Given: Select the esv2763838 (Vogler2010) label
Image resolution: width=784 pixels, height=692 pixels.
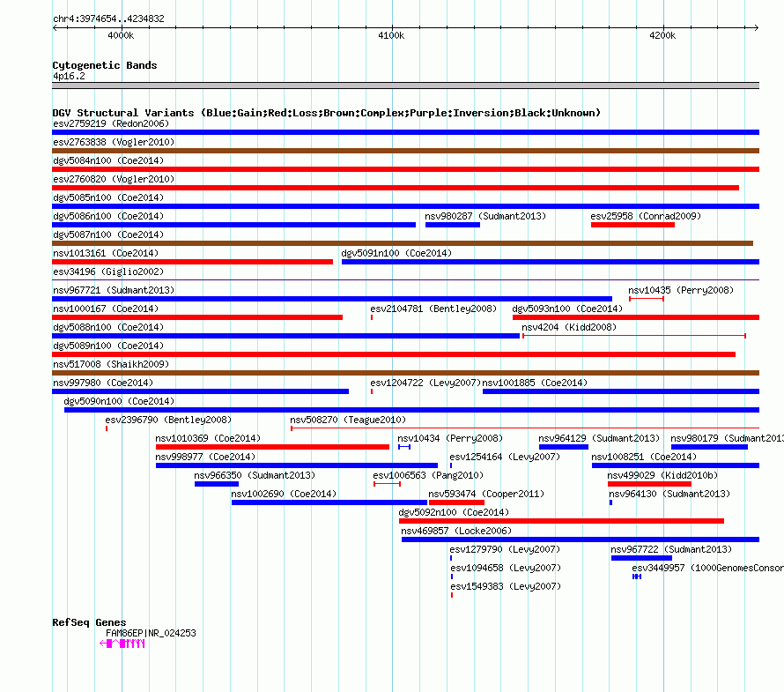Looking at the screenshot, I should pyautogui.click(x=114, y=142).
